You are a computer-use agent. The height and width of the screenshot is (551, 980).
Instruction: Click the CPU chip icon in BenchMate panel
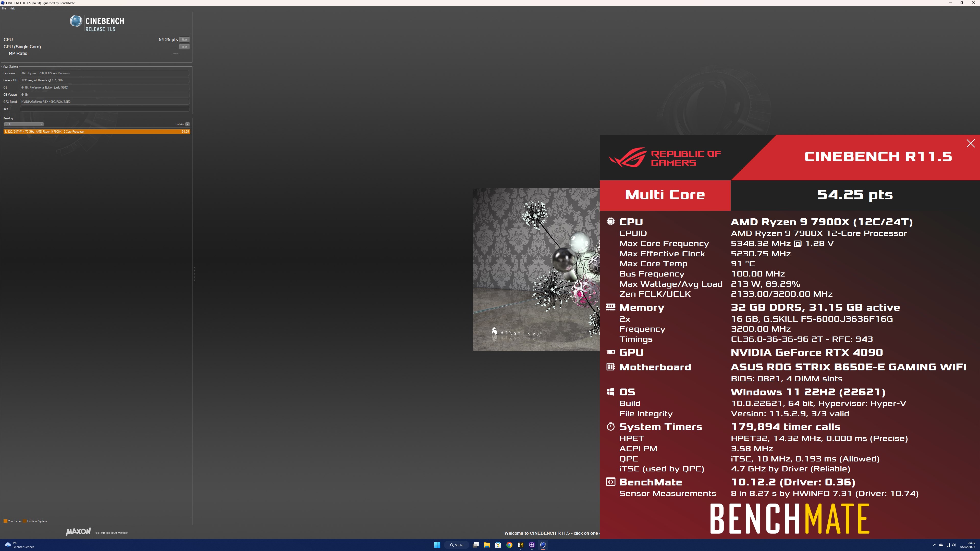point(611,221)
